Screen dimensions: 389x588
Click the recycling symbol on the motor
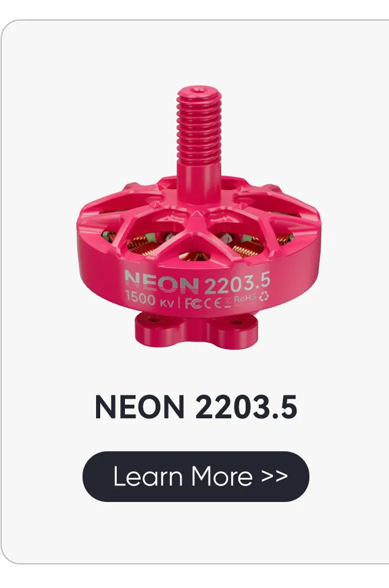(263, 296)
